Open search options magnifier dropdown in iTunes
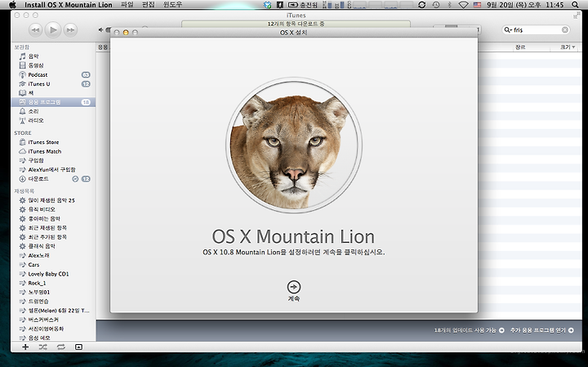Image resolution: width=588 pixels, height=367 pixels. click(508, 29)
